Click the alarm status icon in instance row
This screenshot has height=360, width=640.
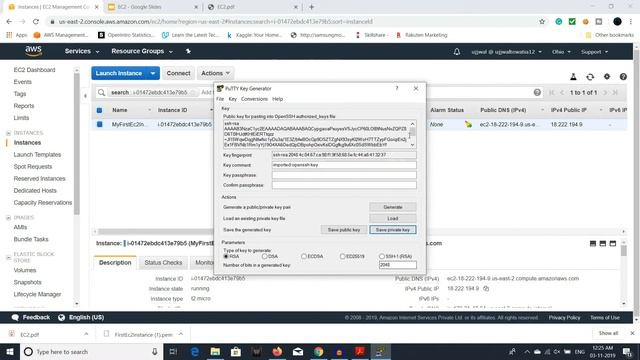click(468, 124)
